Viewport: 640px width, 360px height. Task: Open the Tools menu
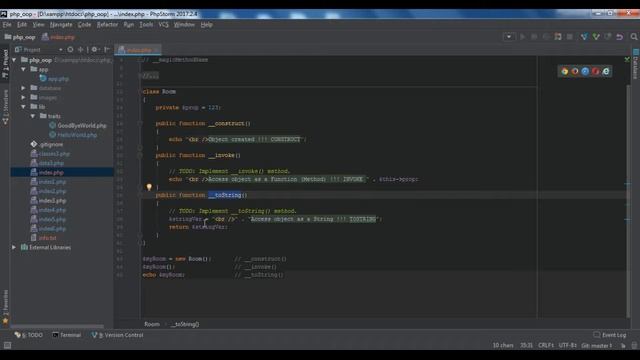point(146,24)
